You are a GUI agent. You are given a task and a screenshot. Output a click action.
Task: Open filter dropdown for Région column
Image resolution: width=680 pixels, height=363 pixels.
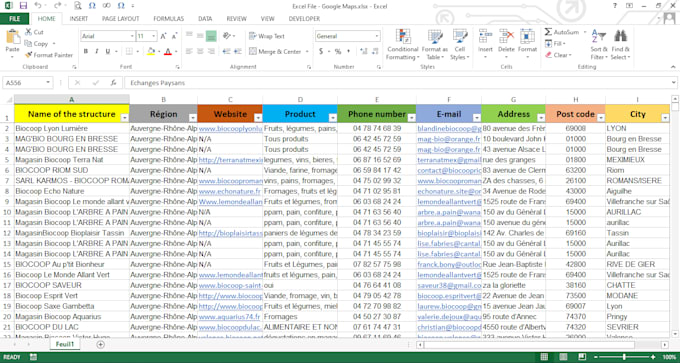(192, 118)
